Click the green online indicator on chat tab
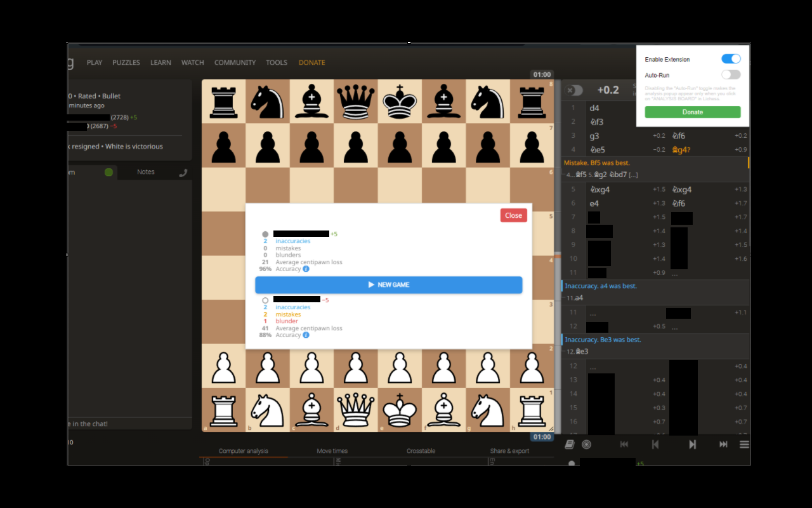This screenshot has height=508, width=812. 108,171
